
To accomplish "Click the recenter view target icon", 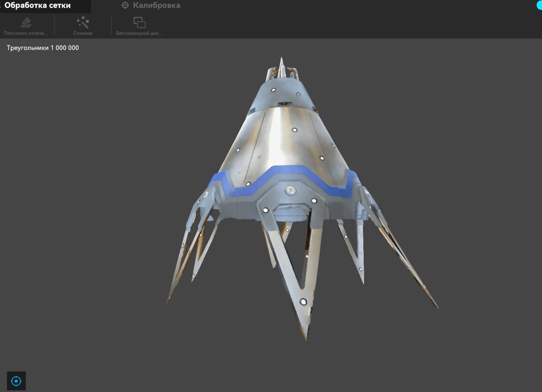I will [16, 381].
